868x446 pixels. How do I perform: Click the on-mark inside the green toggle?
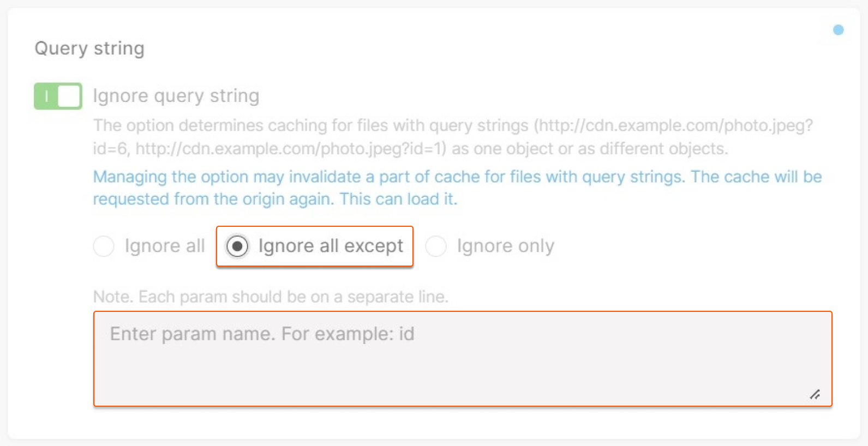click(x=46, y=97)
